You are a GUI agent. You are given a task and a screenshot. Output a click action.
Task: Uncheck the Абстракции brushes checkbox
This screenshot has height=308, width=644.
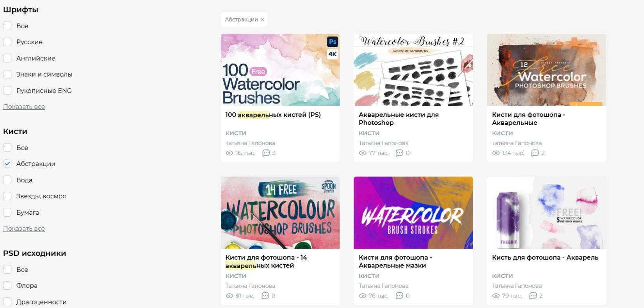click(7, 164)
